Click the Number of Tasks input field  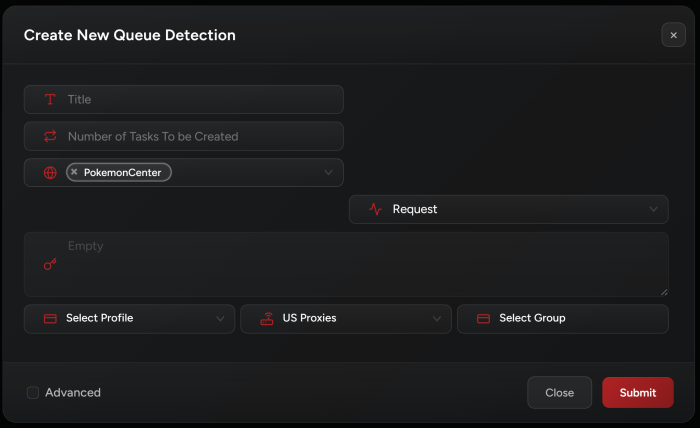200,136
